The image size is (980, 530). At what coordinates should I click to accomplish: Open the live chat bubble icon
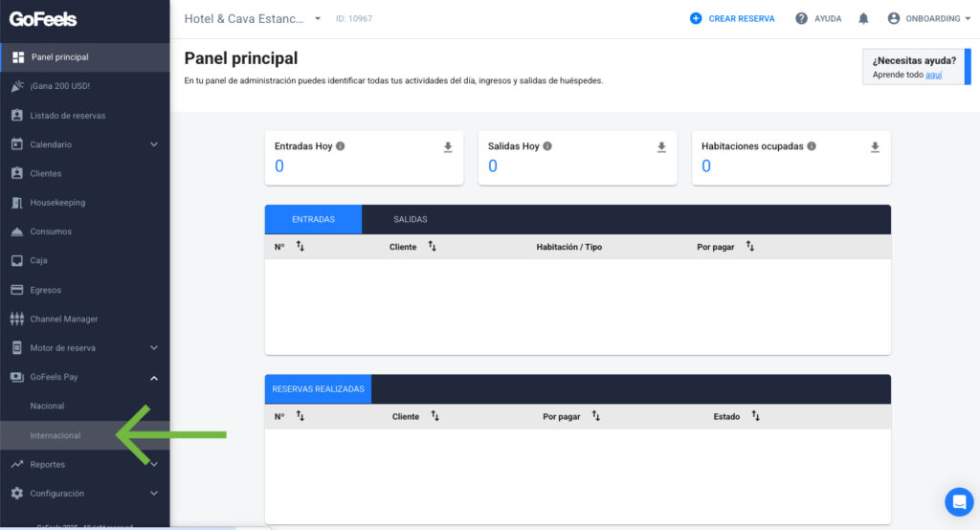(958, 501)
